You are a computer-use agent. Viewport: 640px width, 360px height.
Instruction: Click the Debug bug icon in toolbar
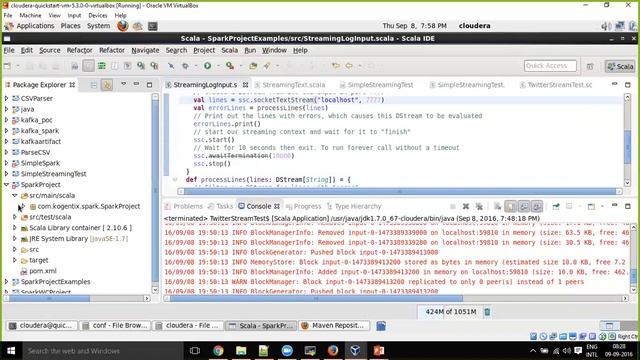pos(185,66)
